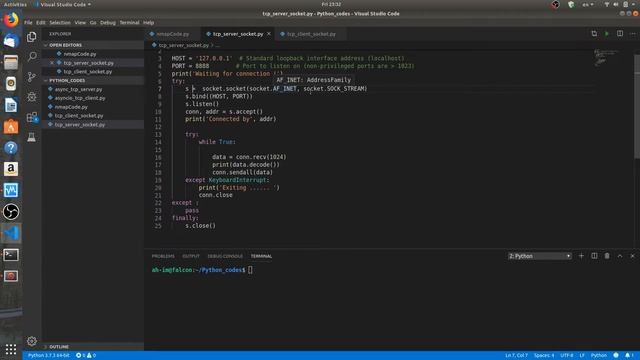Close tcp_server_socket.py in Open Editors list

52,63
